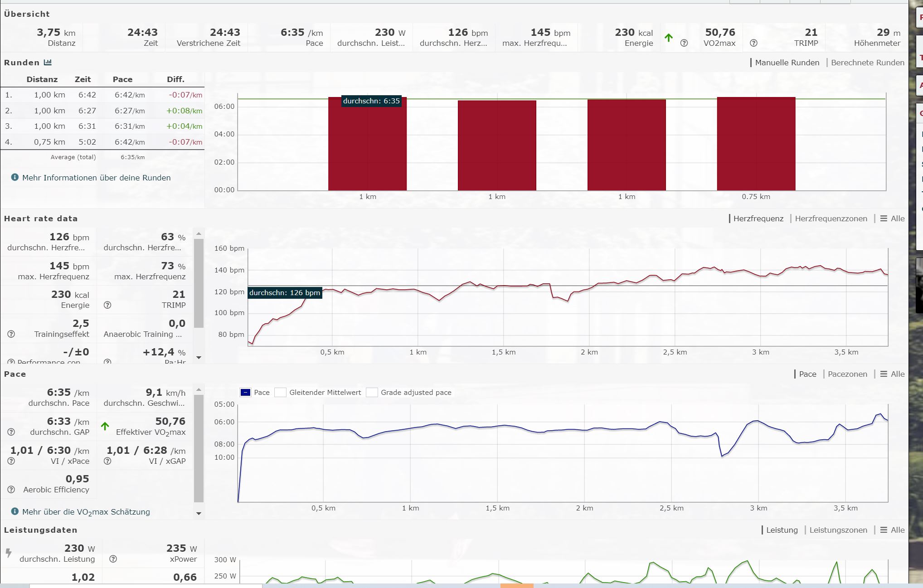Viewport: 923px width, 588px height.
Task: Open the Alle menu in Pace section
Action: tap(892, 374)
